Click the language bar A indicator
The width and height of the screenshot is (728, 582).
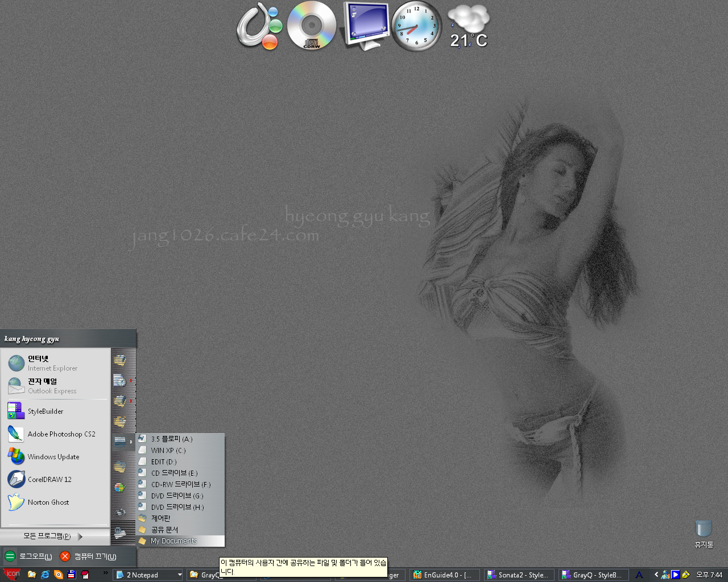point(639,575)
